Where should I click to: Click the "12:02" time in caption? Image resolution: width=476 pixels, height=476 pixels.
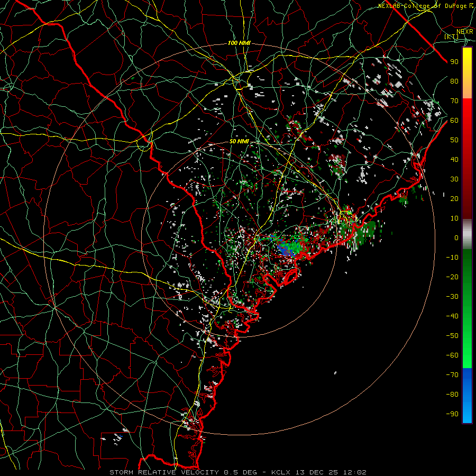pos(354,472)
